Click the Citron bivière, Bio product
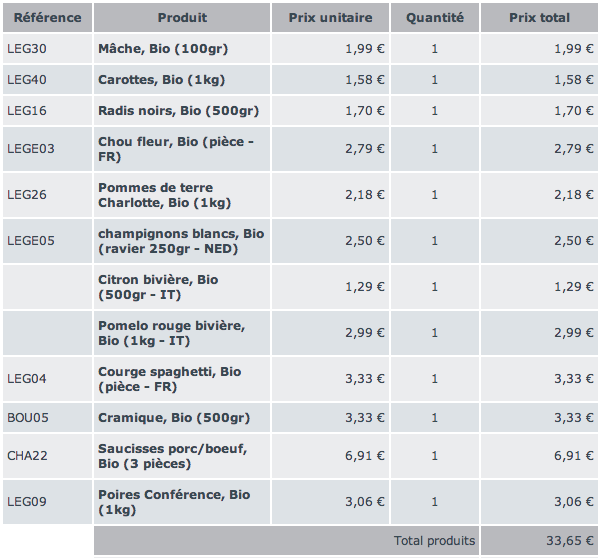602x558 pixels. [x=158, y=287]
